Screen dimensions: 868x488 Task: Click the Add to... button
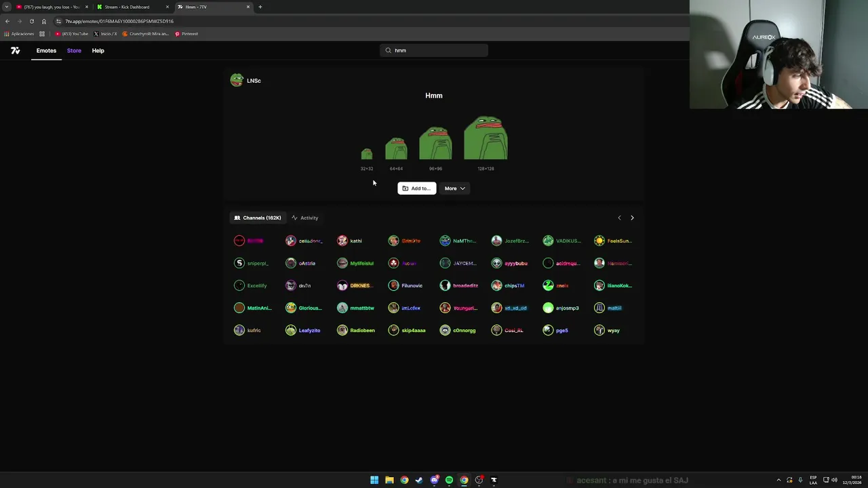pos(416,188)
